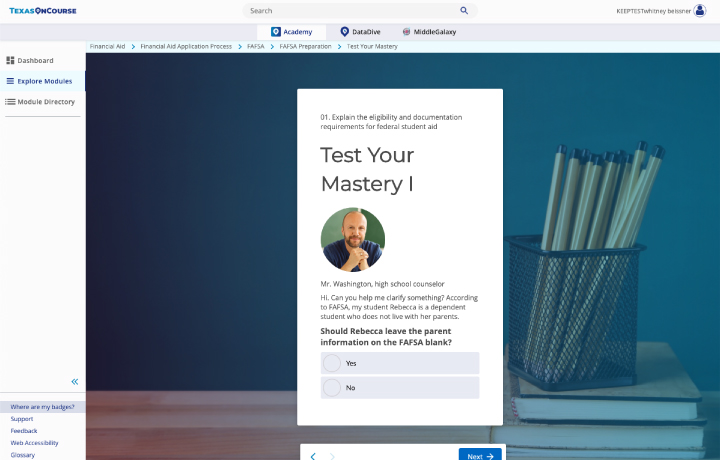Select the Yes radio button
This screenshot has height=460, width=720.
point(332,363)
